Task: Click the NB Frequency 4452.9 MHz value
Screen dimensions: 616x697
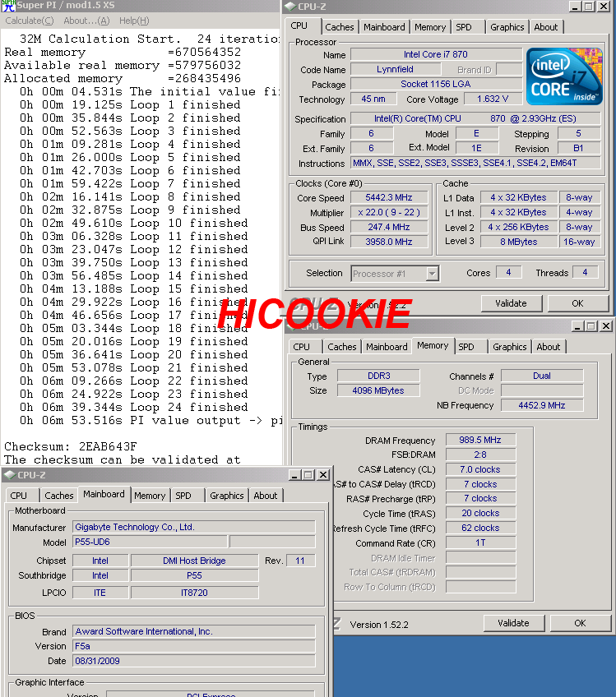Action: (x=542, y=405)
